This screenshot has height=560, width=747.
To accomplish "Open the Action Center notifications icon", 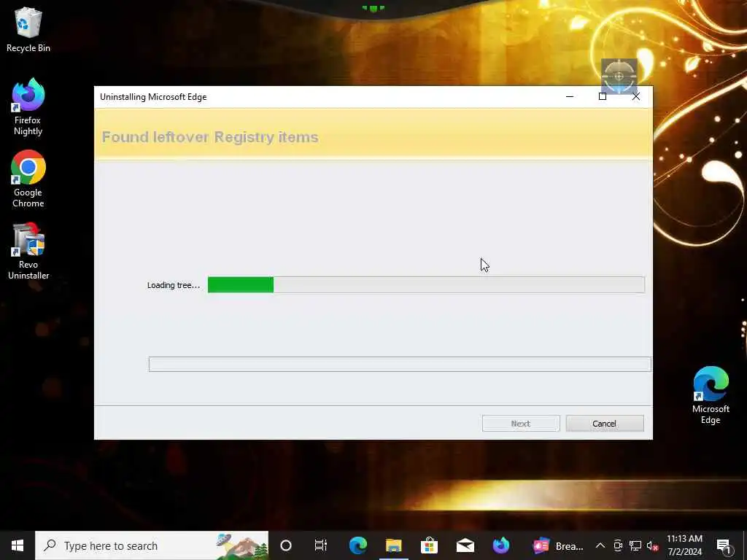I will pos(724,545).
